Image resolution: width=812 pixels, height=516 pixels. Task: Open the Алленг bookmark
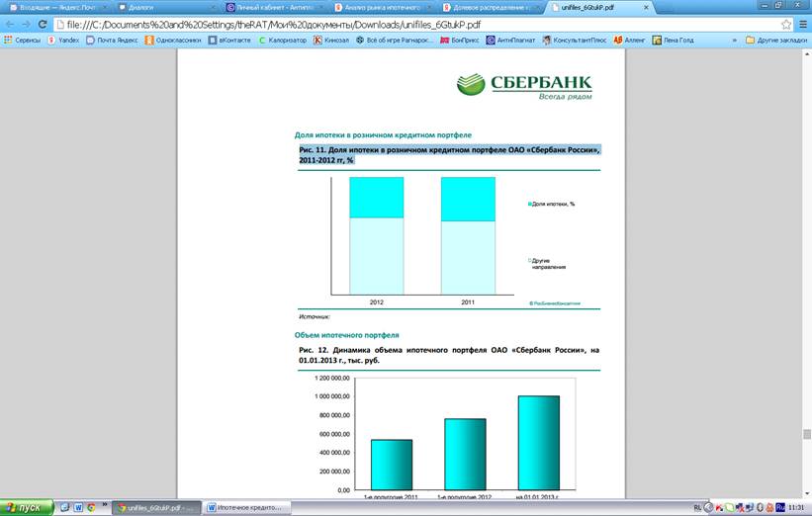pyautogui.click(x=629, y=40)
